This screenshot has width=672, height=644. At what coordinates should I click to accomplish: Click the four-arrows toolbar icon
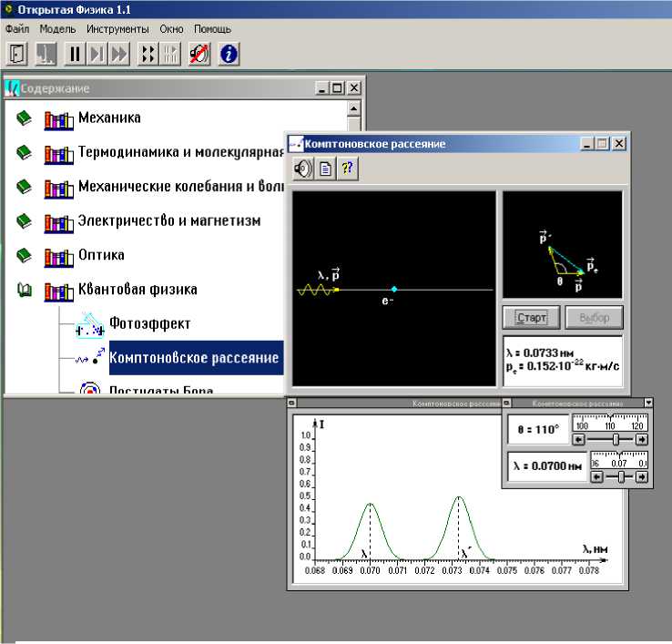[x=148, y=54]
